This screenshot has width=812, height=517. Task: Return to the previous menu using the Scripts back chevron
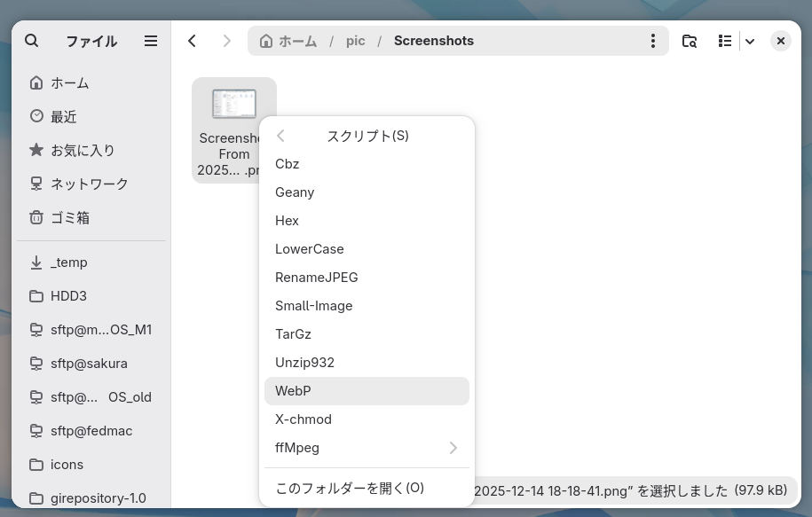point(280,136)
